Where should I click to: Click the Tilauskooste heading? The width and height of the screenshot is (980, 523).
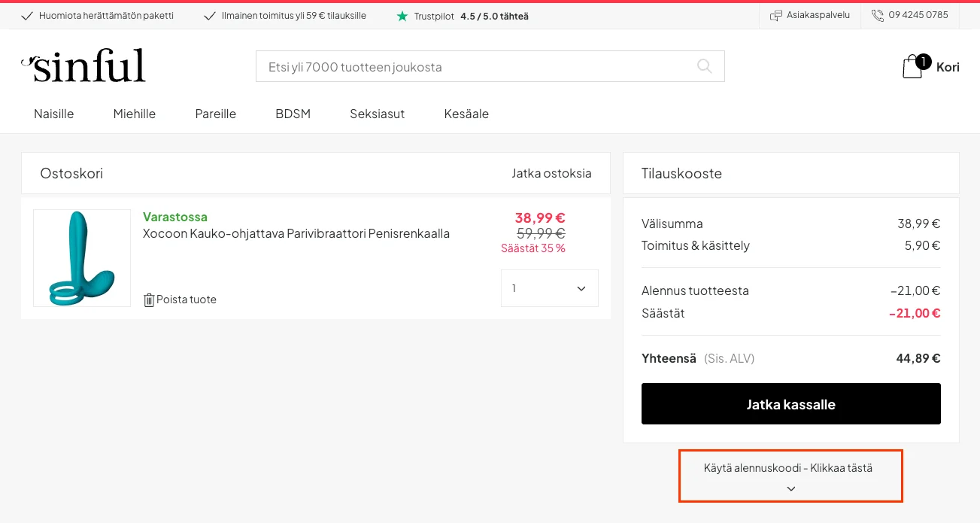[x=681, y=173]
